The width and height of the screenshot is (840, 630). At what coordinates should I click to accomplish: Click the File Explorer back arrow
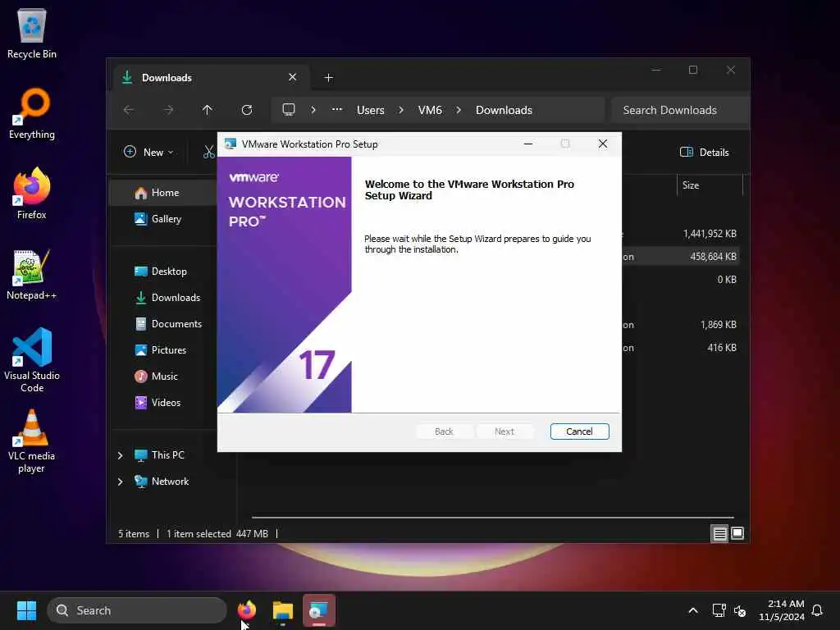[x=129, y=110]
